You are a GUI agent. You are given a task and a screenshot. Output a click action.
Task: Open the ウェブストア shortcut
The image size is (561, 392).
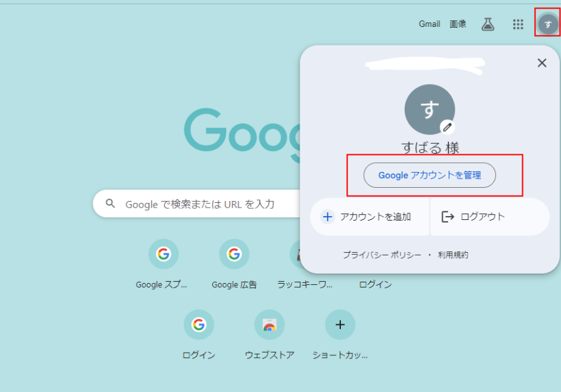point(269,324)
